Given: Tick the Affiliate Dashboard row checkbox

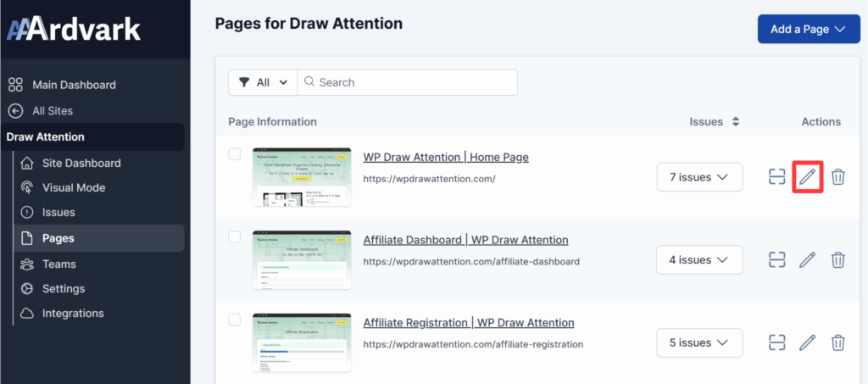Looking at the screenshot, I should pyautogui.click(x=235, y=237).
